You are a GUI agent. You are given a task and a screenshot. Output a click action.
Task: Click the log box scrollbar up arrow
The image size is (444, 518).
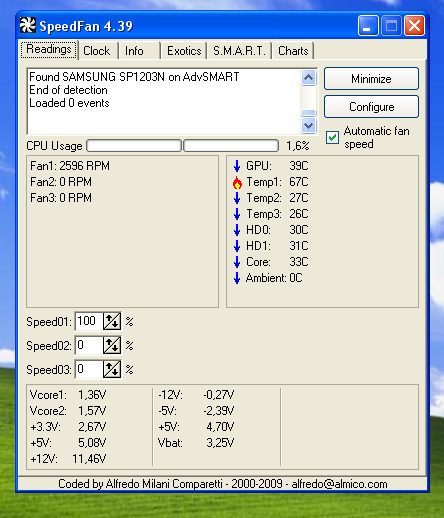coord(309,78)
